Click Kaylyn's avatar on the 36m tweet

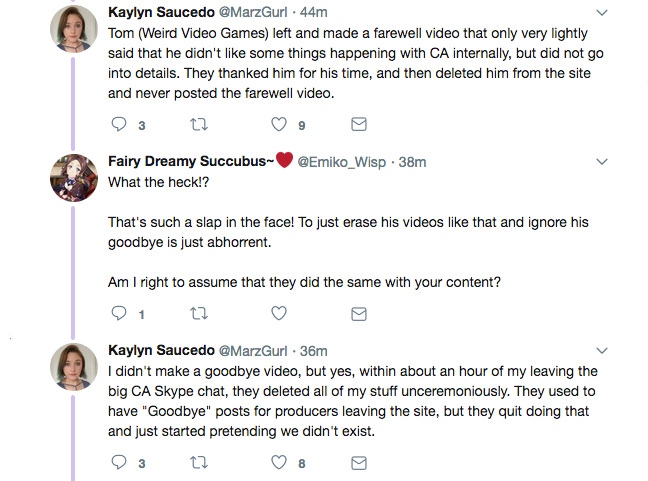[73, 368]
